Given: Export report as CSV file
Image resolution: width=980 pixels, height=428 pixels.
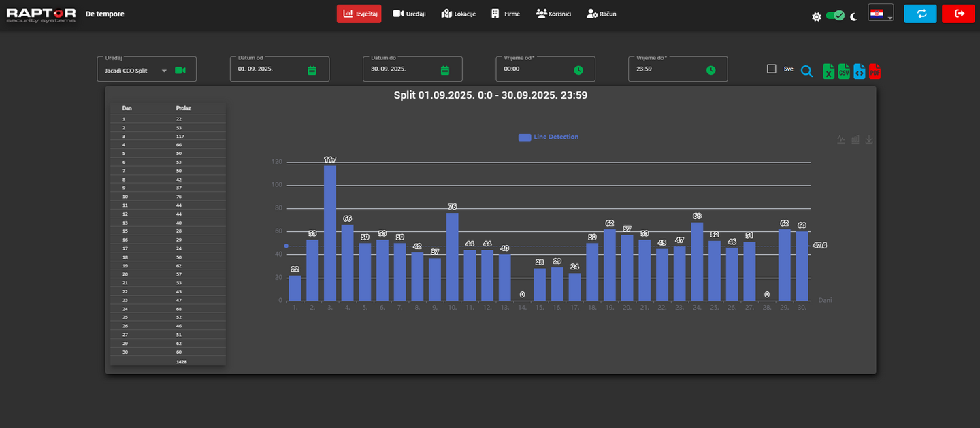Looking at the screenshot, I should coord(844,71).
